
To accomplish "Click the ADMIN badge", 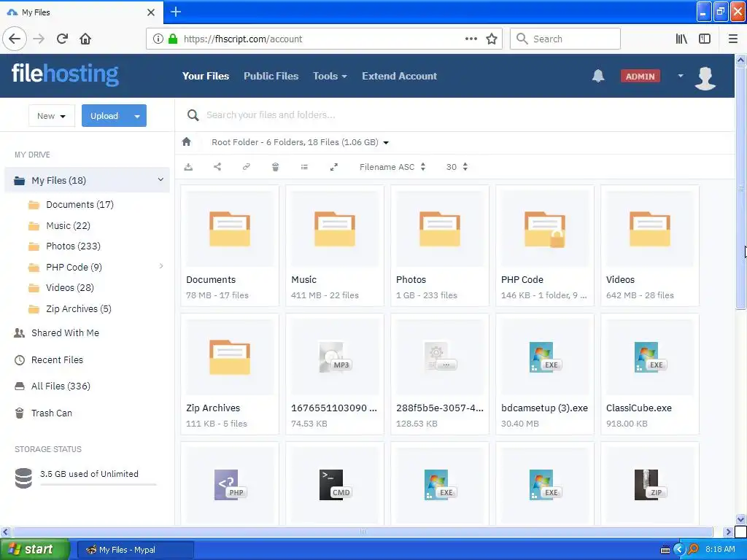I will coord(640,76).
